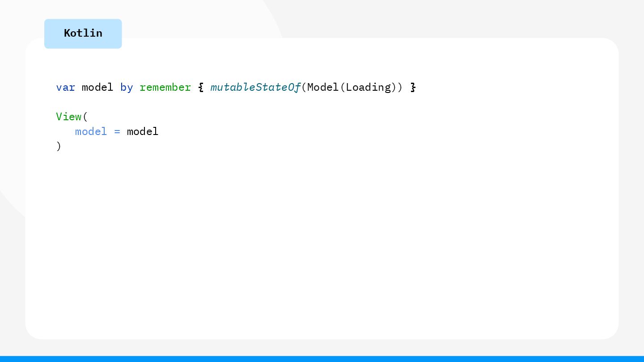Image resolution: width=644 pixels, height=362 pixels.
Task: Click the black 'model' argument value after equals sign
Action: pyautogui.click(x=143, y=131)
